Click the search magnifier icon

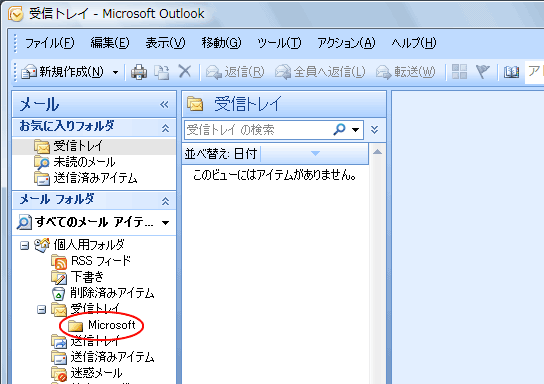[339, 129]
